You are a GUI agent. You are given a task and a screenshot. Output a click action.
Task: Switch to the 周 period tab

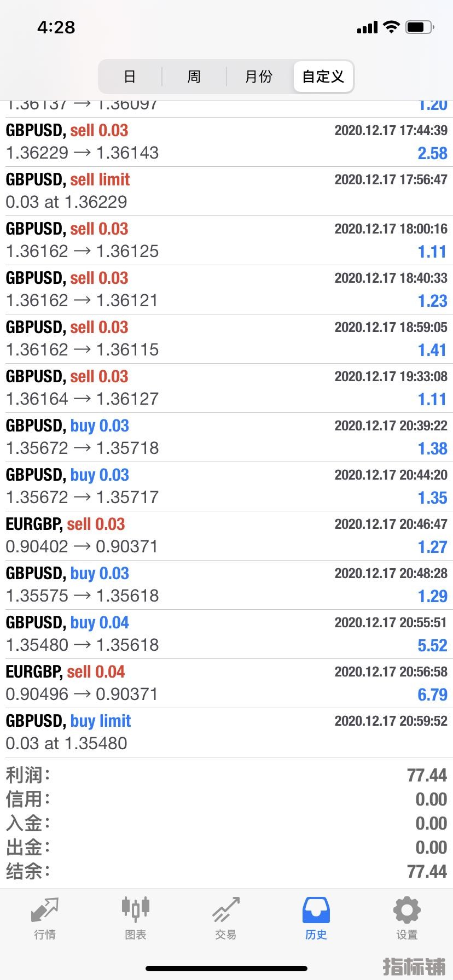point(194,77)
